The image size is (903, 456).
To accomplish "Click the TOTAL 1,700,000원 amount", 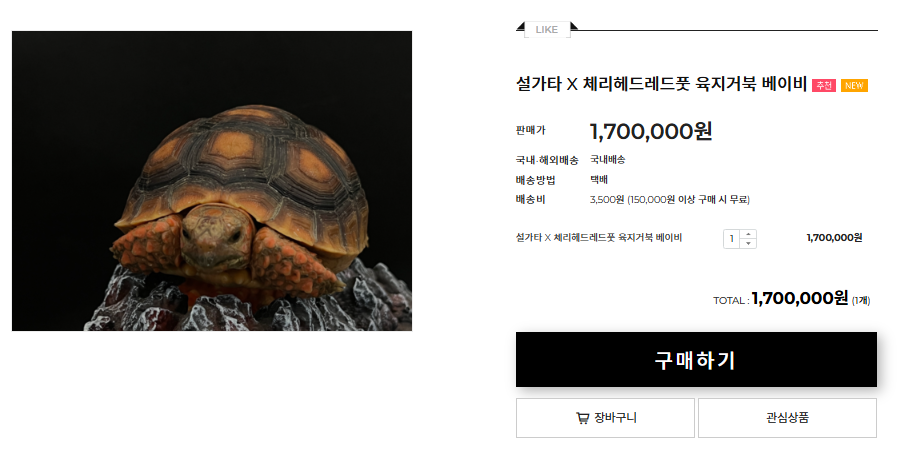I will (x=800, y=298).
